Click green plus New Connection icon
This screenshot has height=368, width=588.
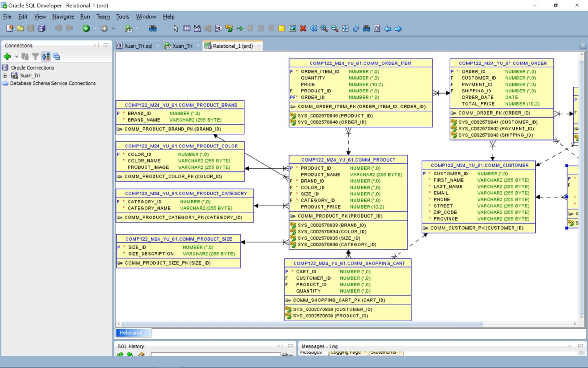pyautogui.click(x=7, y=57)
